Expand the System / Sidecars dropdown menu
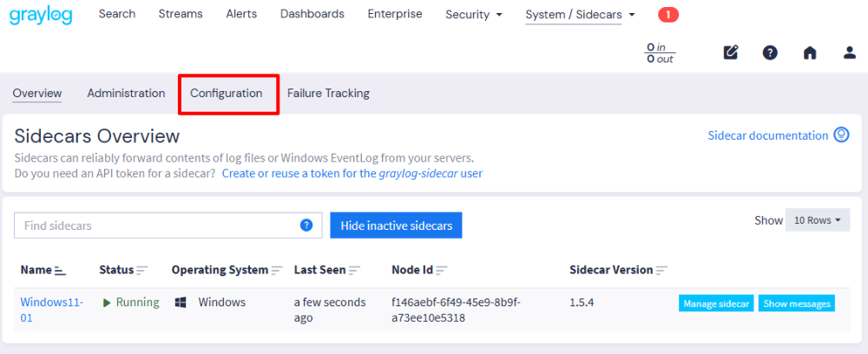The height and width of the screenshot is (354, 868). [x=580, y=15]
